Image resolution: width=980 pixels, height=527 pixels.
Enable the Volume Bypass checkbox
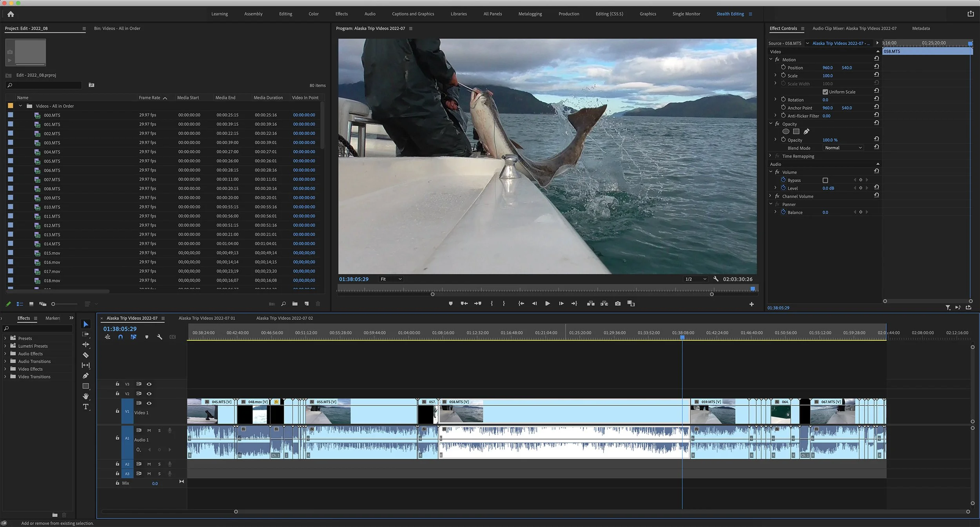point(825,180)
